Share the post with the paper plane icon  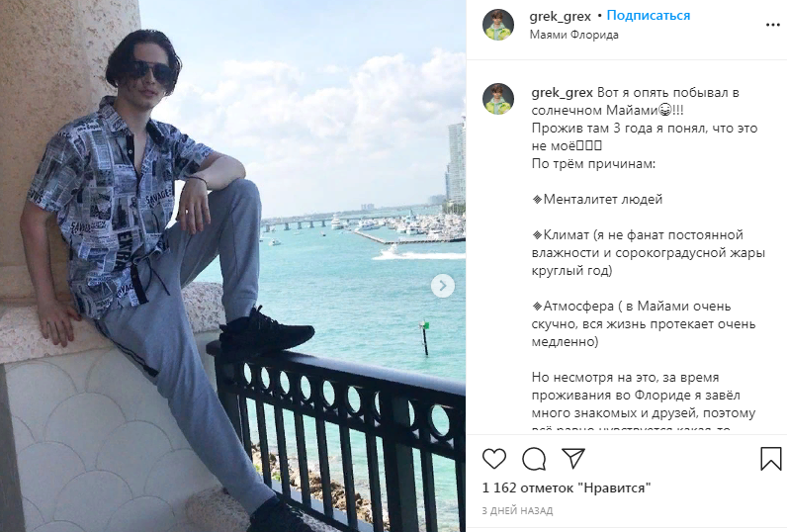click(573, 458)
